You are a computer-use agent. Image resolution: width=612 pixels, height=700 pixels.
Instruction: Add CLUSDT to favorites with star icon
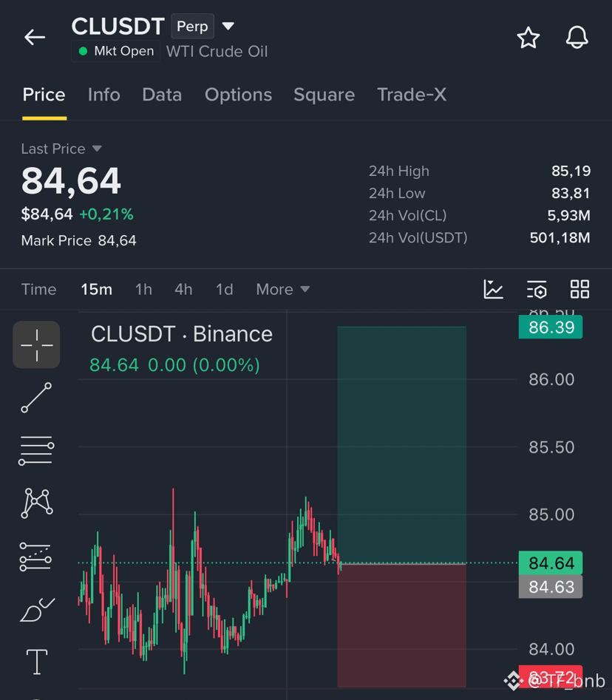point(528,38)
